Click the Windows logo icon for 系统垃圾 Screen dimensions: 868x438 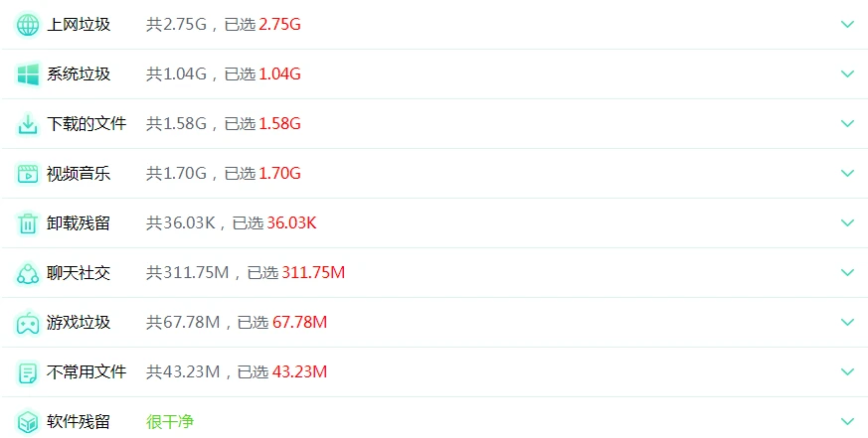[28, 74]
